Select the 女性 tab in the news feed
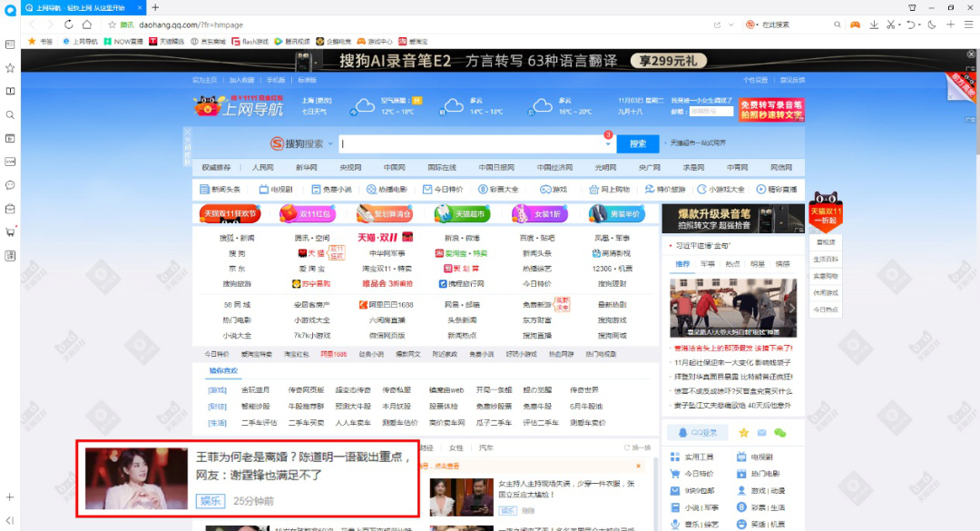This screenshot has height=531, width=980. coord(456,447)
